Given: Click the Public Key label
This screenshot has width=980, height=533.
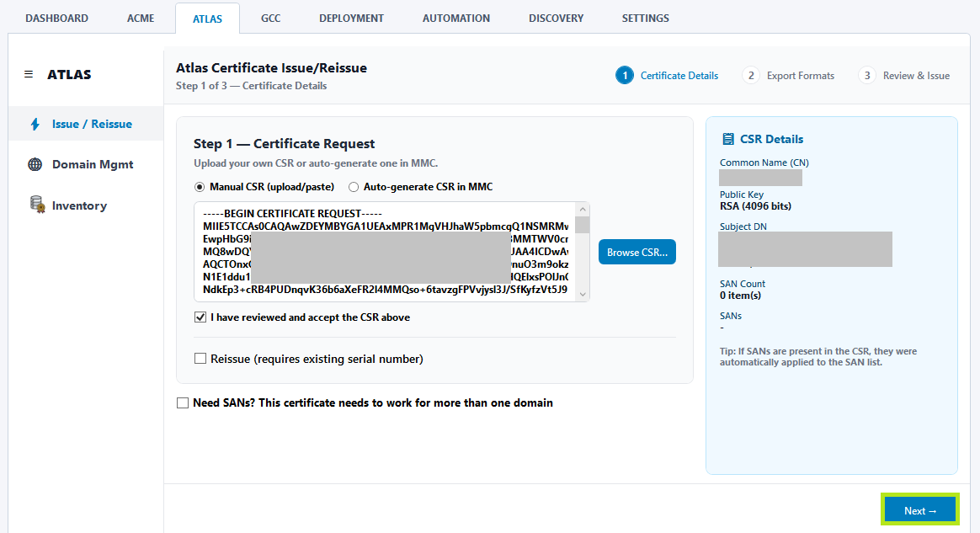Looking at the screenshot, I should pyautogui.click(x=741, y=195).
